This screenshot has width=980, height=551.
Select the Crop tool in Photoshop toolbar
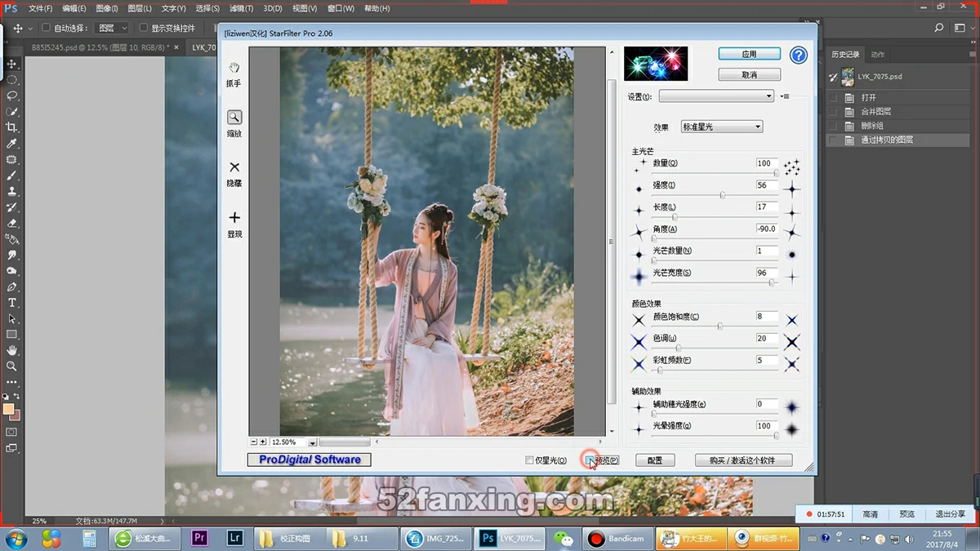(x=11, y=127)
